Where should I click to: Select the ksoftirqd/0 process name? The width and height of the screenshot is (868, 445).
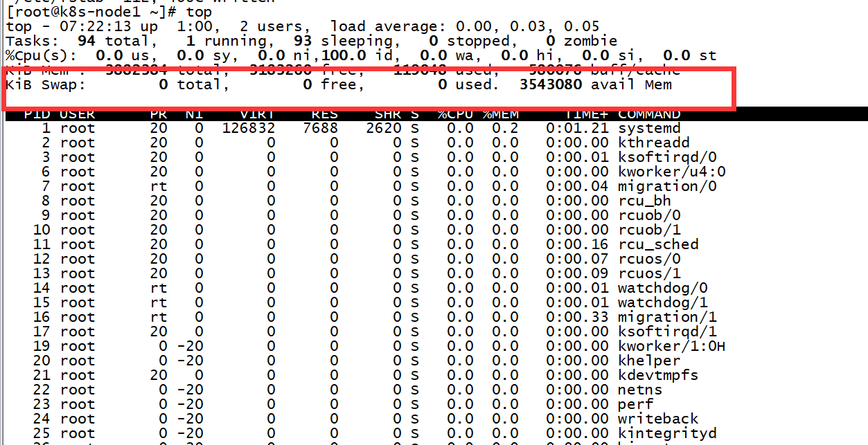[667, 157]
